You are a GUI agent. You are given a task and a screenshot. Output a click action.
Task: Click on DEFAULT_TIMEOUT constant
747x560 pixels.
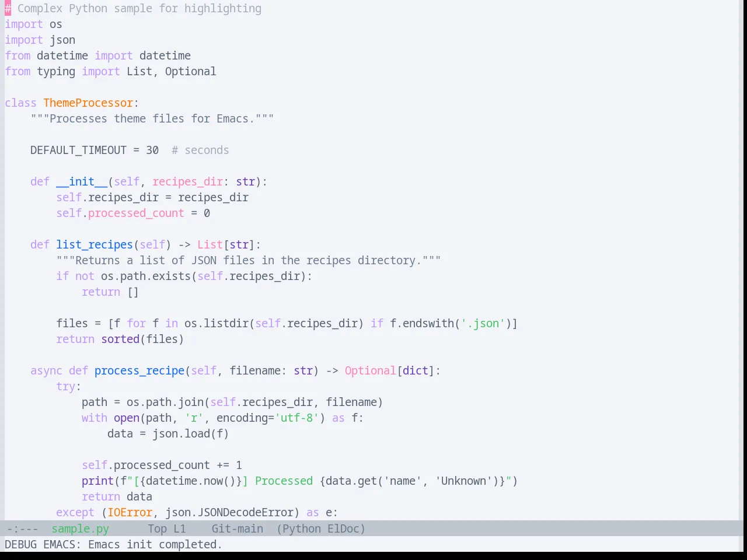(78, 150)
